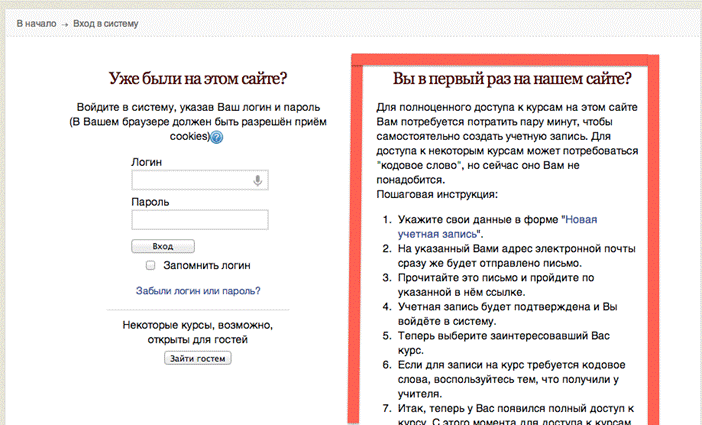
Task: Open the cookies help question-mark icon
Action: tap(217, 137)
